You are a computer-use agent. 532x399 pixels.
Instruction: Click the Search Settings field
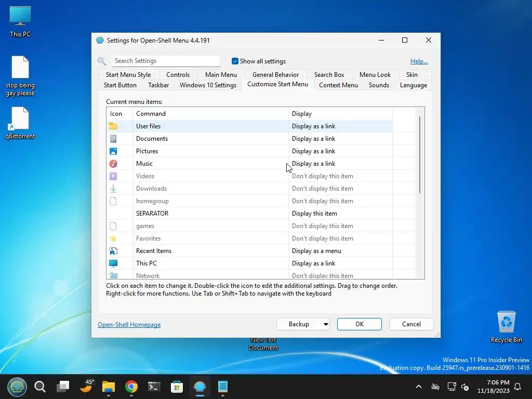click(x=166, y=61)
